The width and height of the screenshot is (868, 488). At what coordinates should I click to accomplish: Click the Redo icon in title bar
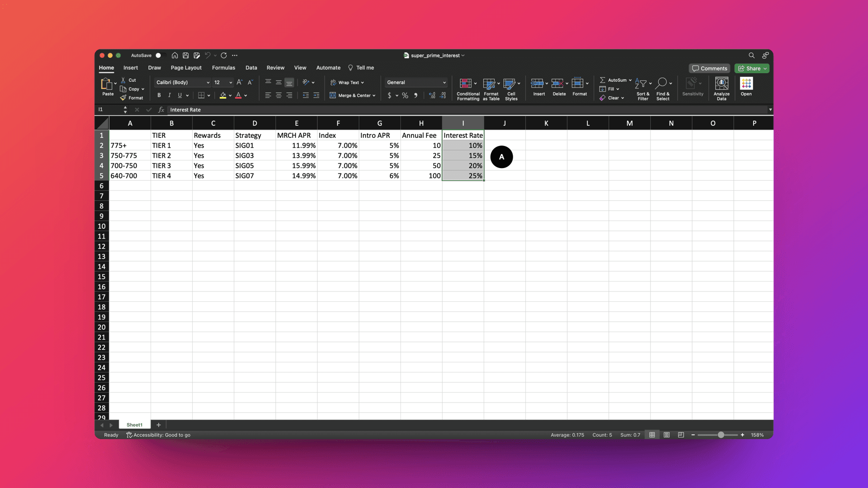tap(224, 55)
